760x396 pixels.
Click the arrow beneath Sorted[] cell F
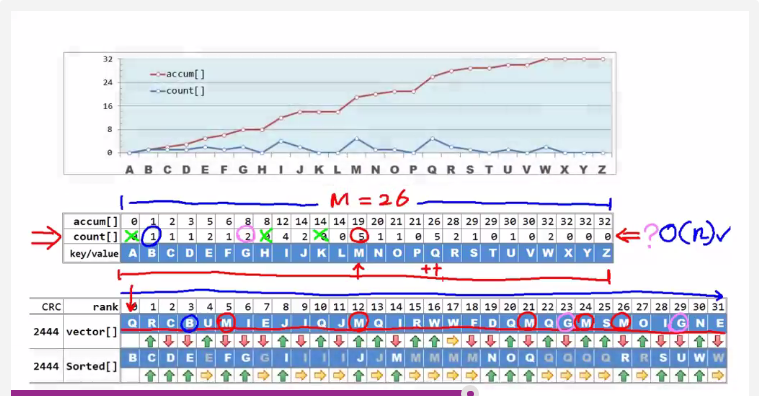tap(226, 376)
